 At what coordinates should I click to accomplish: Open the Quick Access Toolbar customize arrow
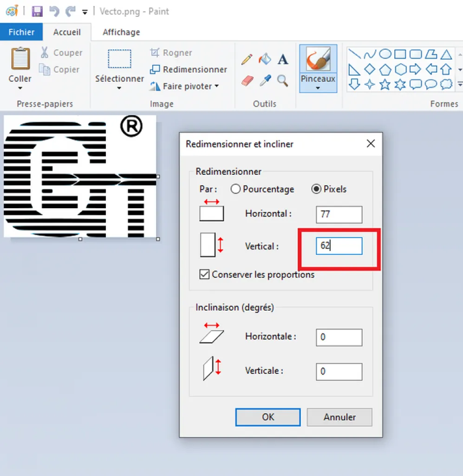85,12
